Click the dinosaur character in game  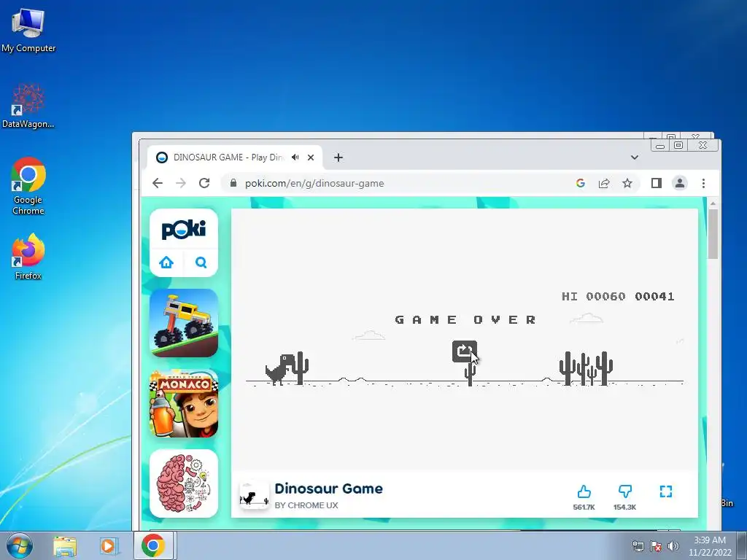point(281,369)
